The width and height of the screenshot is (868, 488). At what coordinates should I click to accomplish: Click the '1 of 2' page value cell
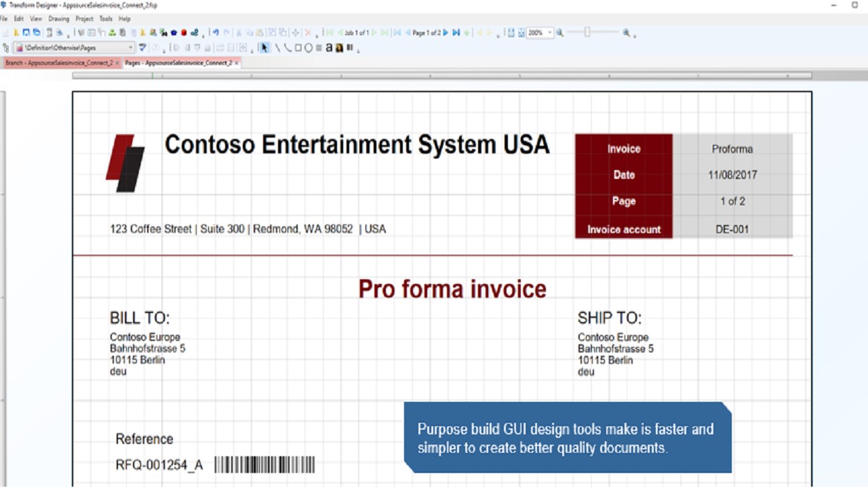point(732,201)
